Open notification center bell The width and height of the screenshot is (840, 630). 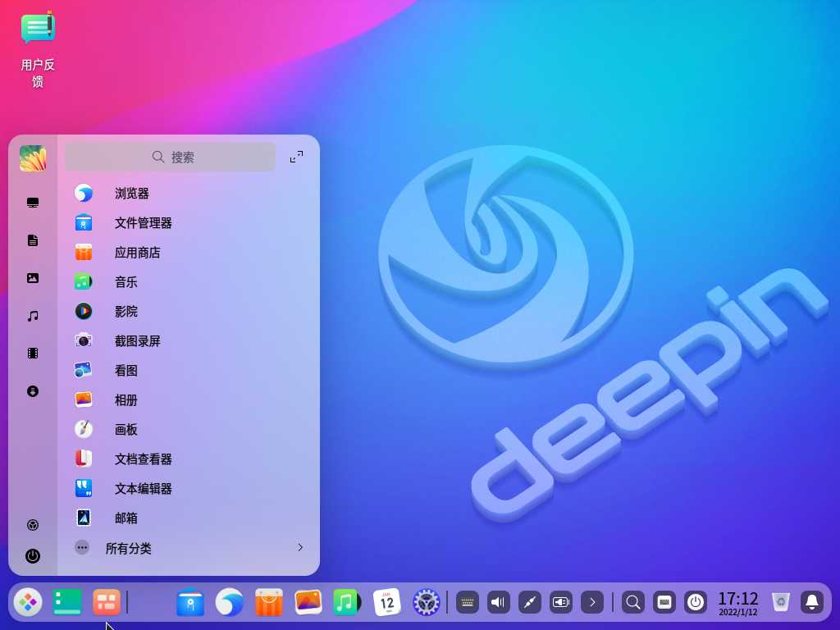pos(812,603)
